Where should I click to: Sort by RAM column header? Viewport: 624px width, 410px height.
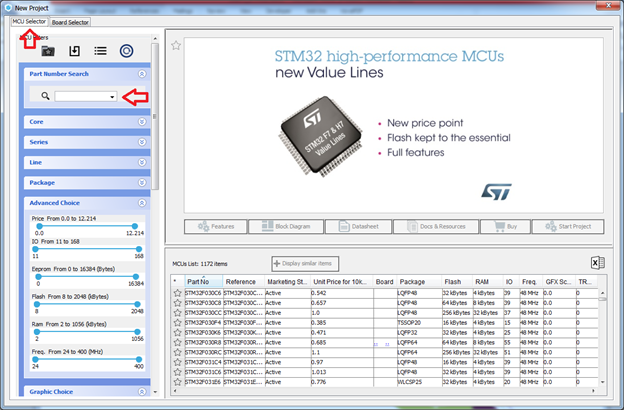click(488, 281)
